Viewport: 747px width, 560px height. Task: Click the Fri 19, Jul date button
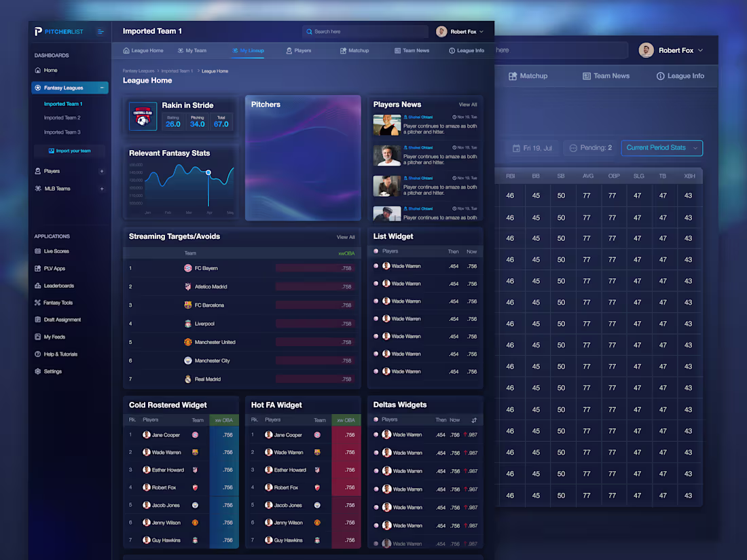[532, 148]
